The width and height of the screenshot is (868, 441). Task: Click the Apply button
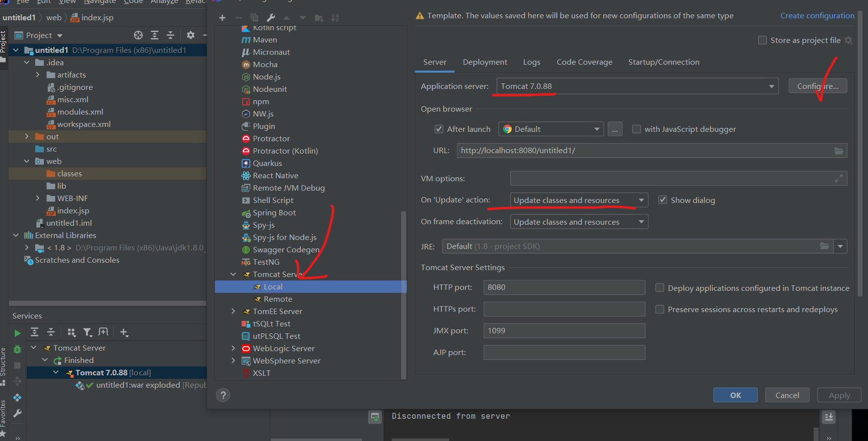[x=839, y=395]
